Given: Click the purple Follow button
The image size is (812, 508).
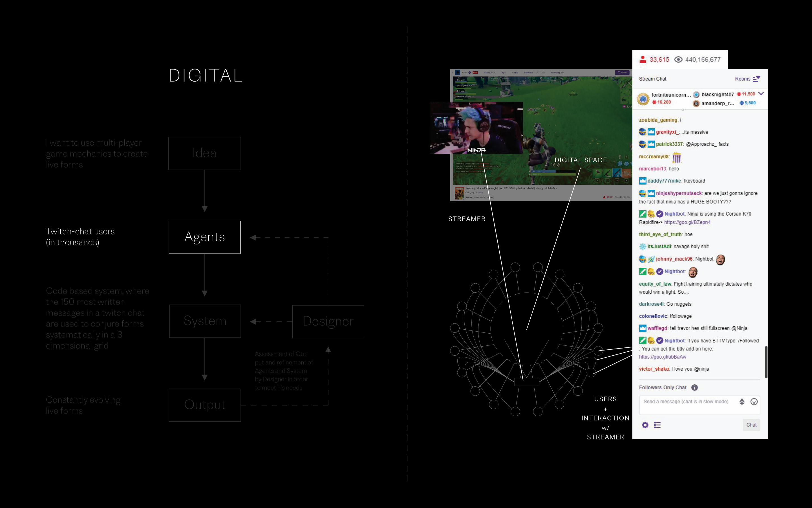Looking at the screenshot, I should coord(622,73).
